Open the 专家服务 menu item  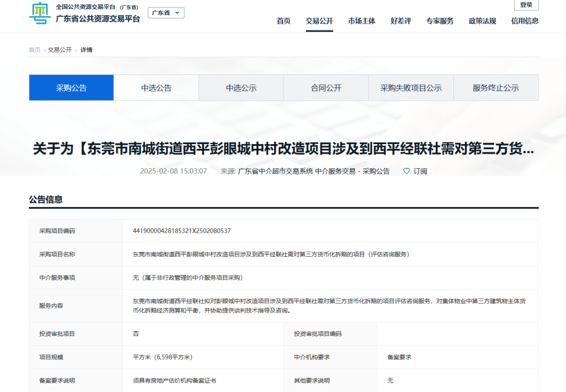440,21
